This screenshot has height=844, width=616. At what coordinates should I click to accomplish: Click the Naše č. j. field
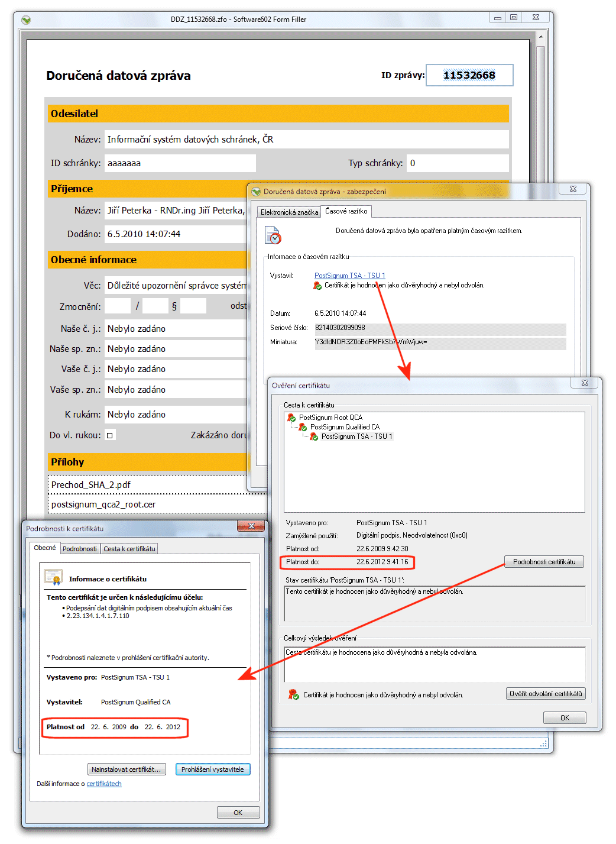[176, 329]
